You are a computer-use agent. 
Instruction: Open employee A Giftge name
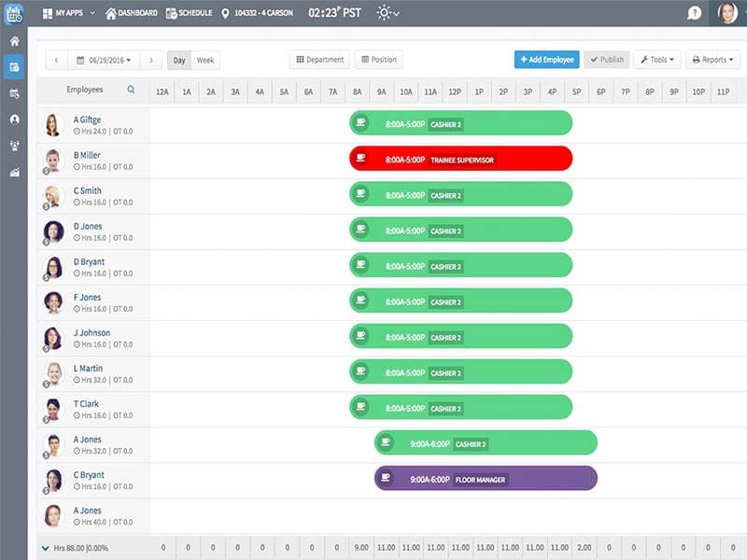pyautogui.click(x=87, y=119)
